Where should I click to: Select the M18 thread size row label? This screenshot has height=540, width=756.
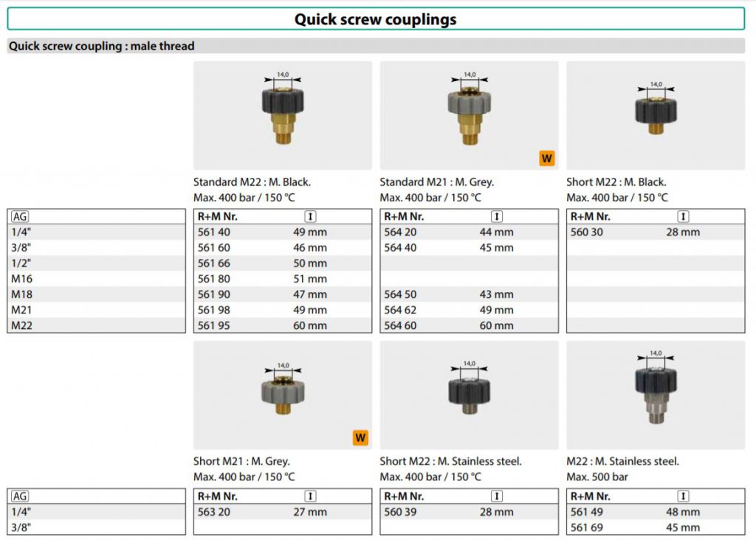pos(22,294)
